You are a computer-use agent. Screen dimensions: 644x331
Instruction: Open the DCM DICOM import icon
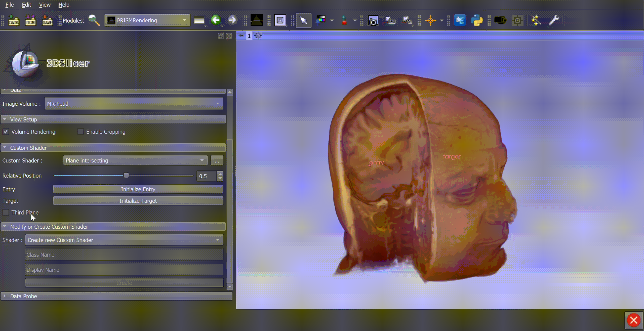(30, 20)
